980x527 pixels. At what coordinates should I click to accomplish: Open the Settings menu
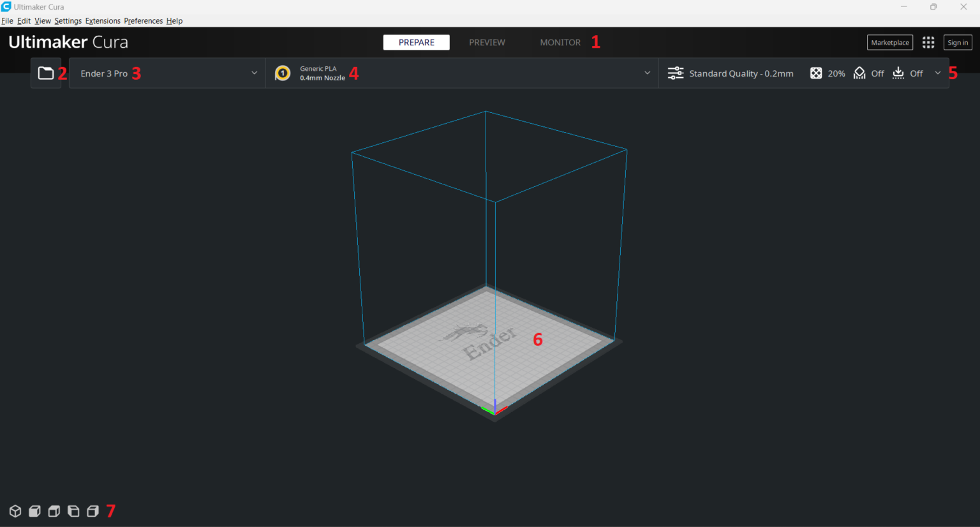68,21
